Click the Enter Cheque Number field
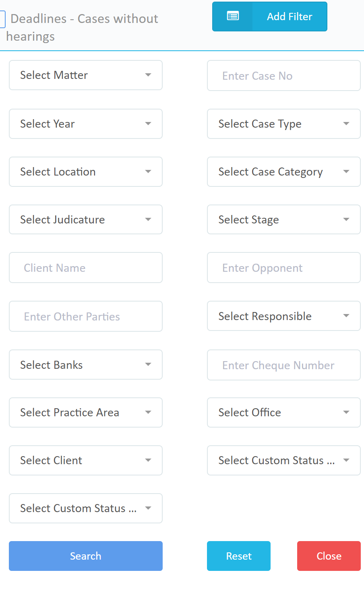Image resolution: width=364 pixels, height=589 pixels. coord(283,365)
